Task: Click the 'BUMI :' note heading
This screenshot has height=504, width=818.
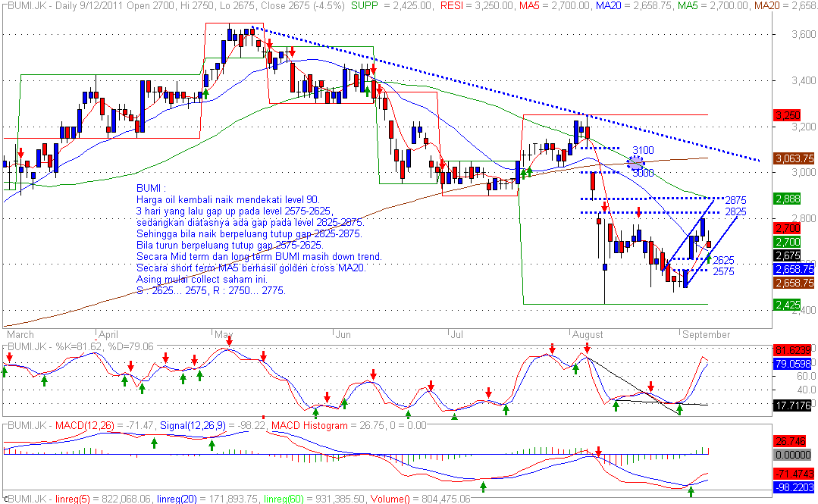Action: point(152,189)
